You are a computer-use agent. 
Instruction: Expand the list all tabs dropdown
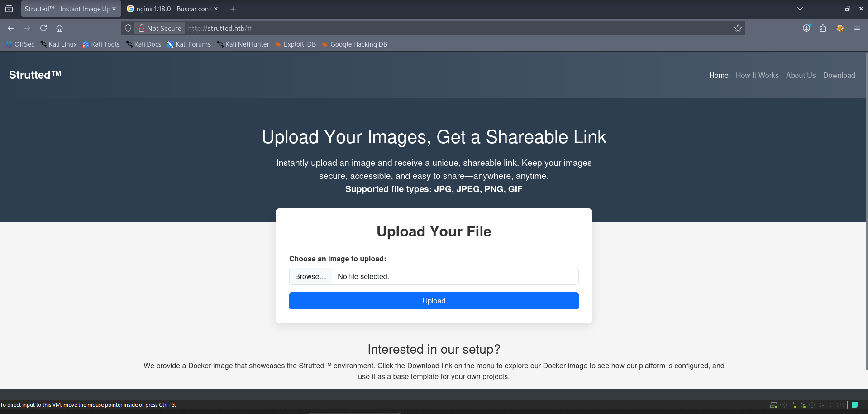(800, 9)
